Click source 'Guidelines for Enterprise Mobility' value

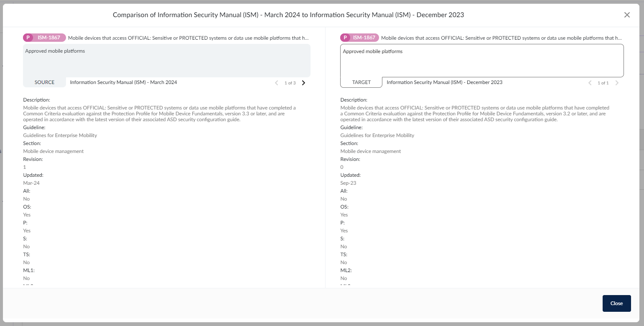[x=60, y=135]
